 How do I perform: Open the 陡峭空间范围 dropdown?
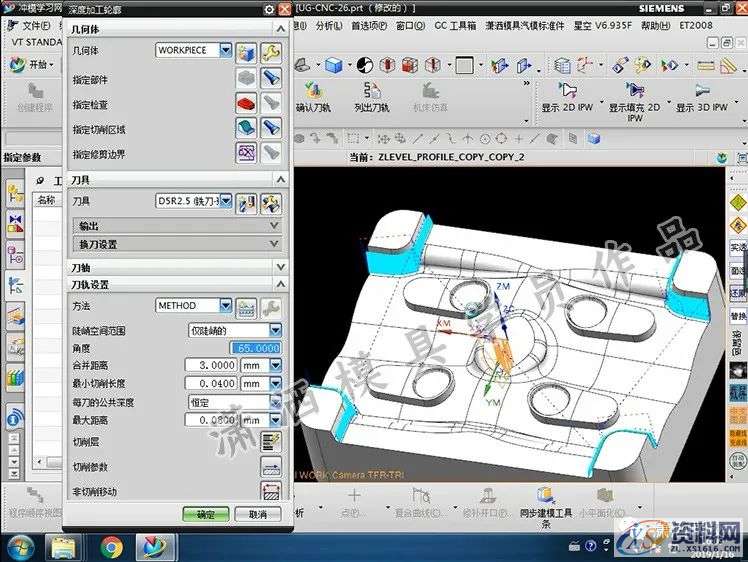point(276,330)
